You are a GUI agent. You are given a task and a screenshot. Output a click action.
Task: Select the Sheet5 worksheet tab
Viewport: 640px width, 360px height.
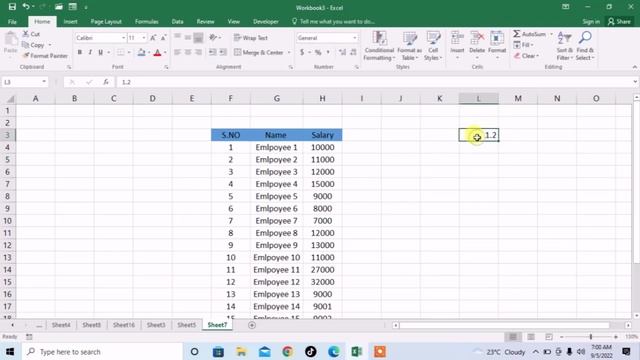point(187,325)
